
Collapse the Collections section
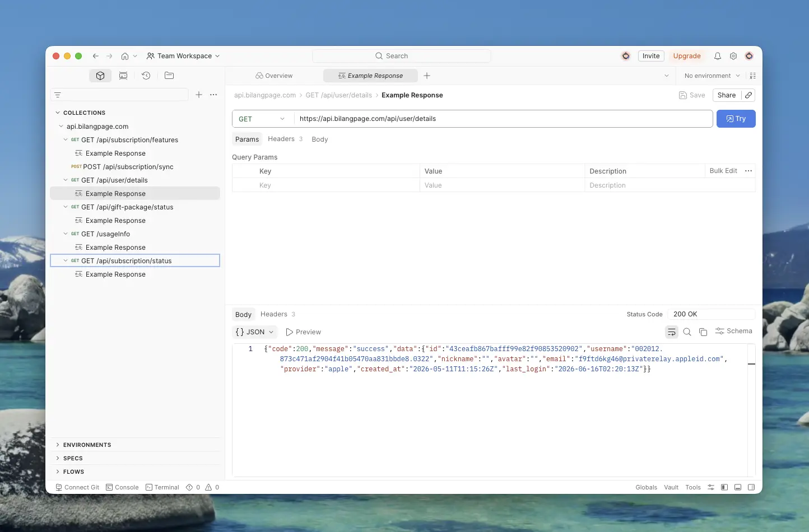58,113
